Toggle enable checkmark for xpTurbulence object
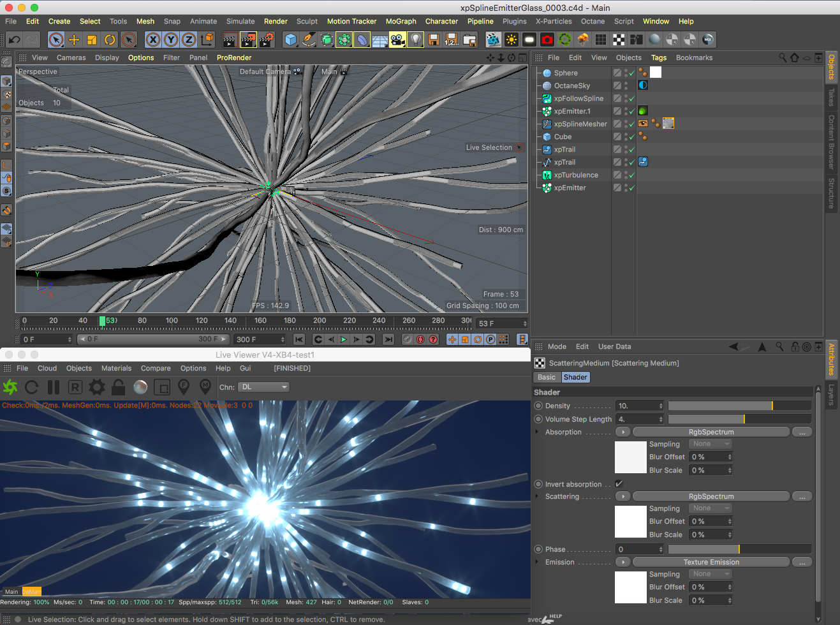 (631, 175)
